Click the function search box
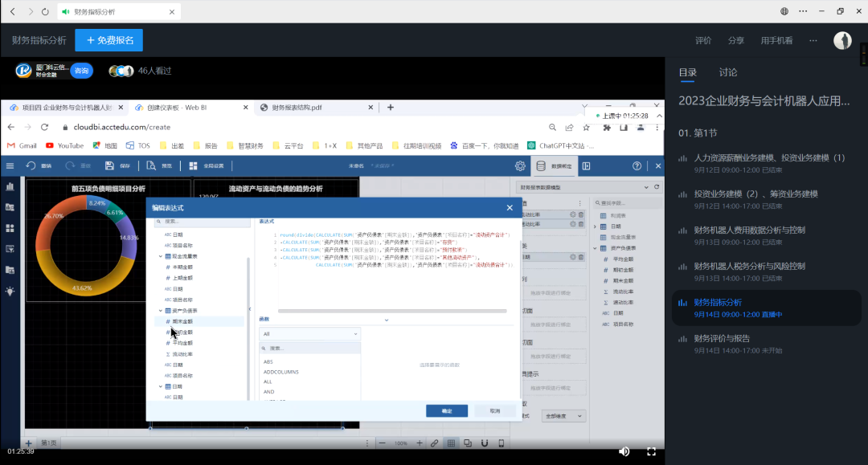This screenshot has height=465, width=868. click(x=310, y=349)
